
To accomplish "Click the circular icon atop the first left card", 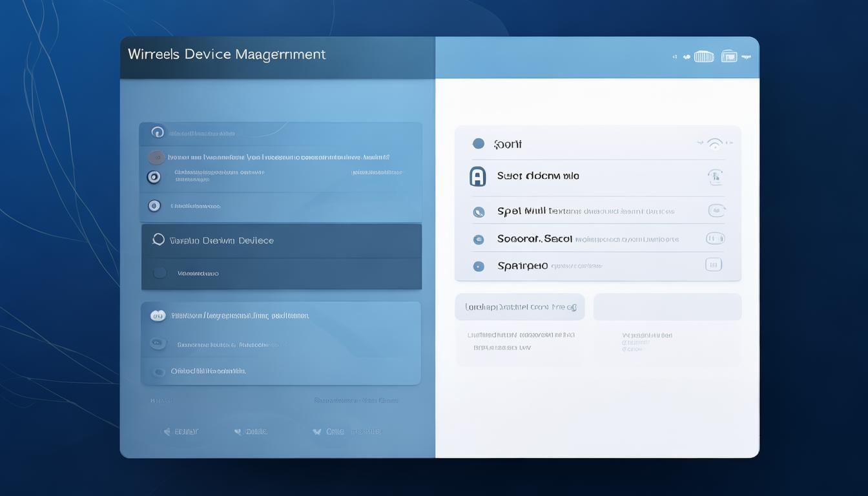I will 157,132.
